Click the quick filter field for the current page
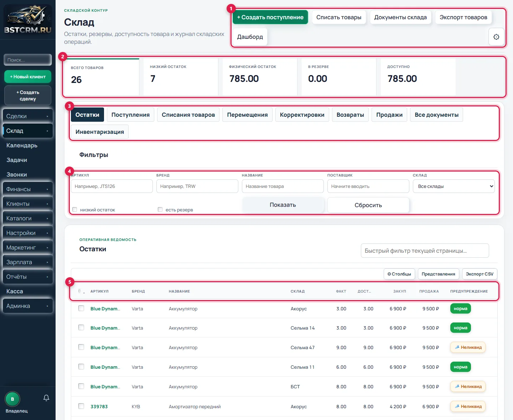513x420 pixels. click(425, 251)
